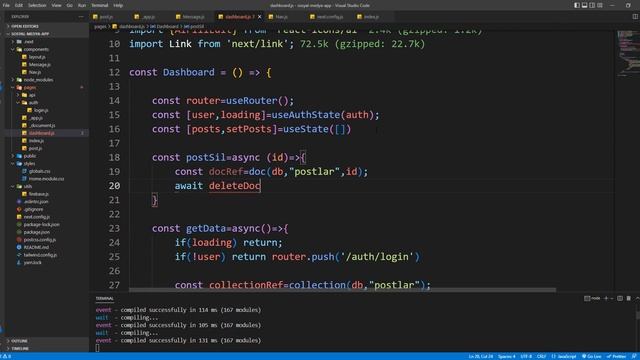Expand the public folder
This screenshot has width=640, height=360.
coord(29,156)
